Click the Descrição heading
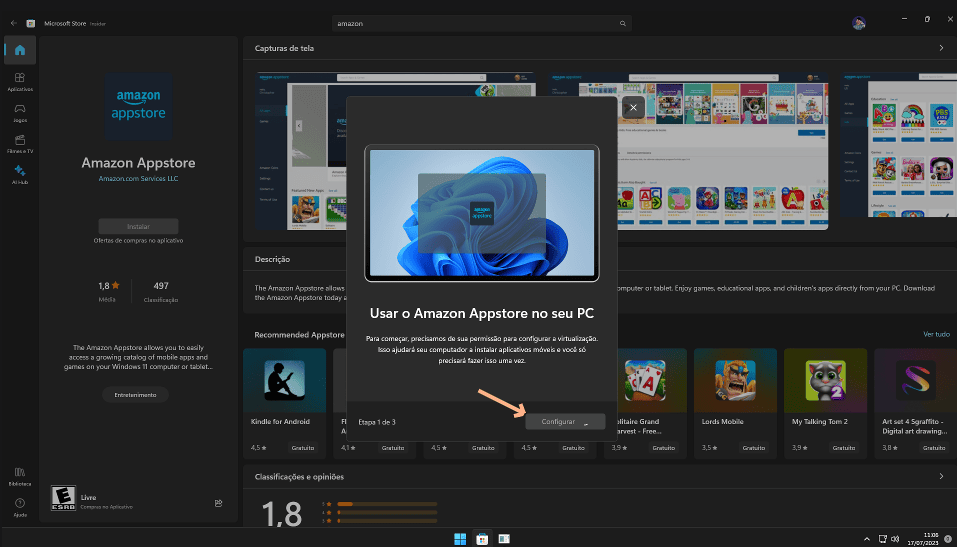 tap(272, 259)
